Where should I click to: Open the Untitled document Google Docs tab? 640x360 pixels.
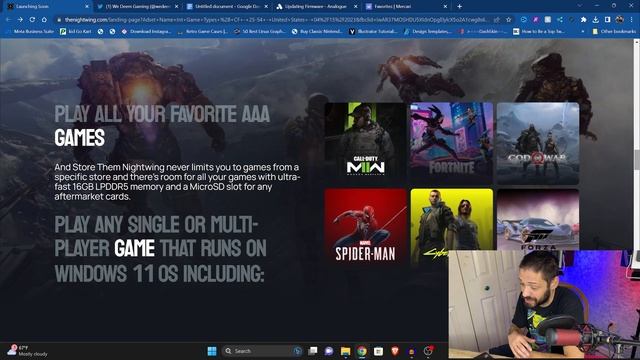click(227, 7)
